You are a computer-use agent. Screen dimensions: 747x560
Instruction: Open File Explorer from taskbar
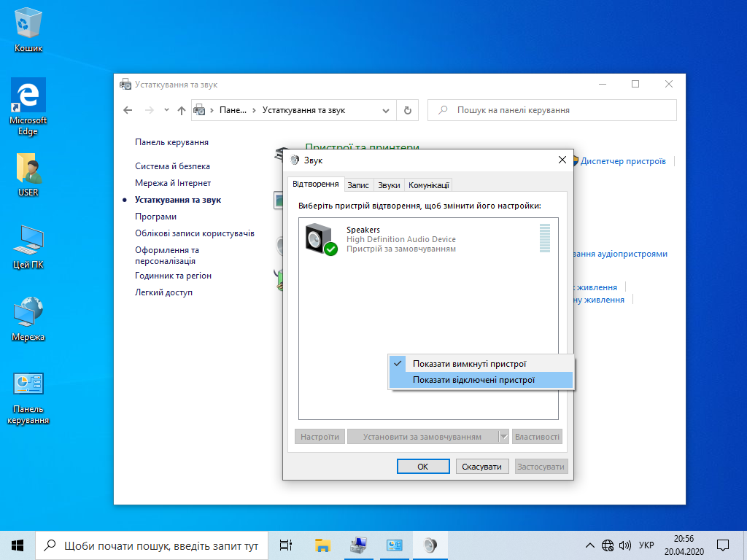322,545
